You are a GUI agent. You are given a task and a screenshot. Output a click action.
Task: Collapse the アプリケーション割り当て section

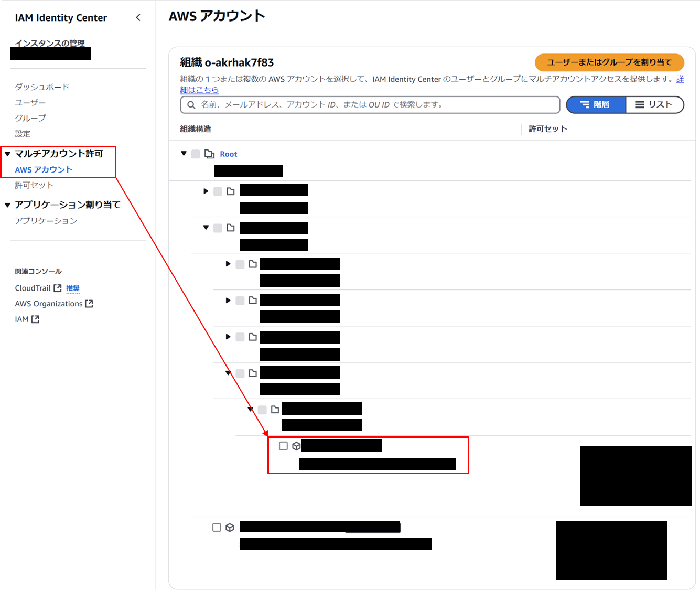(x=7, y=205)
